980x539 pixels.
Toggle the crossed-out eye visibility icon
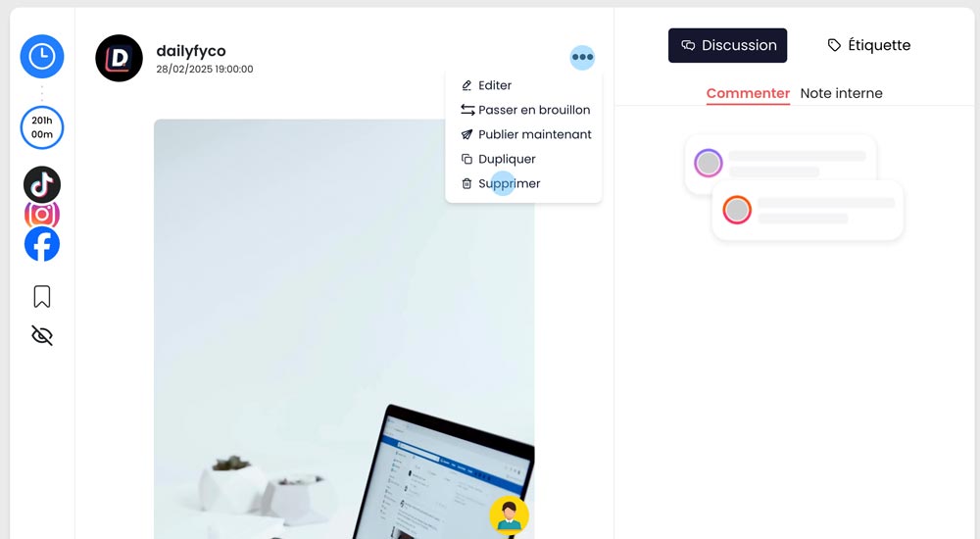click(42, 336)
